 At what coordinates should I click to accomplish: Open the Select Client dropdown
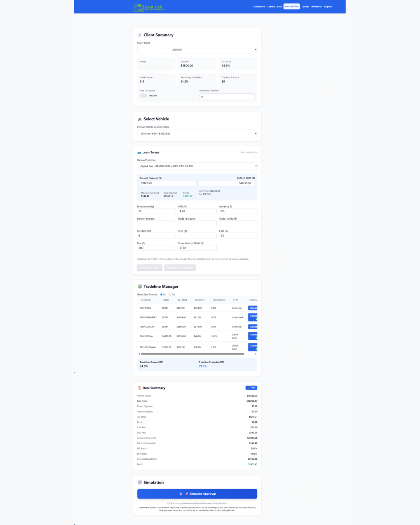click(197, 50)
